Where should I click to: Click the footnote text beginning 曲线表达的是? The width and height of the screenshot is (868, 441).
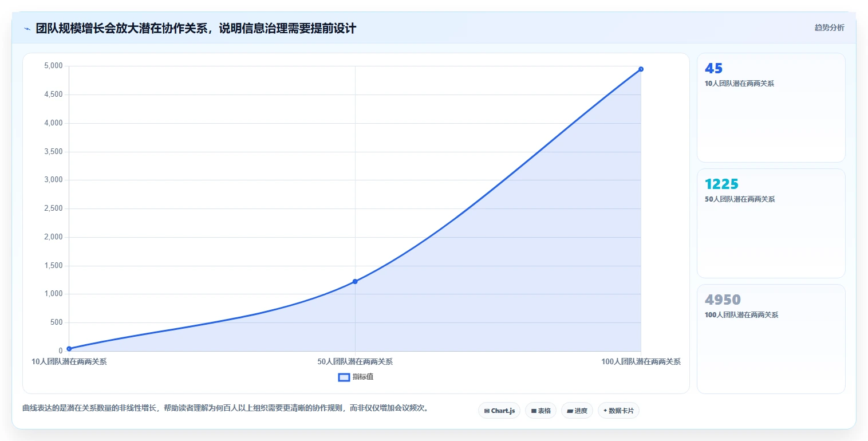click(226, 408)
